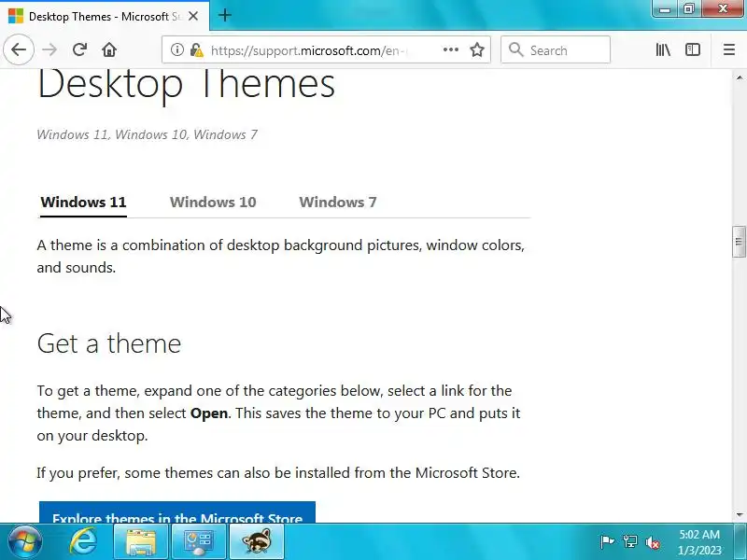The image size is (747, 560).
Task: Explore themes in the Microsoft Store
Action: pyautogui.click(x=177, y=512)
